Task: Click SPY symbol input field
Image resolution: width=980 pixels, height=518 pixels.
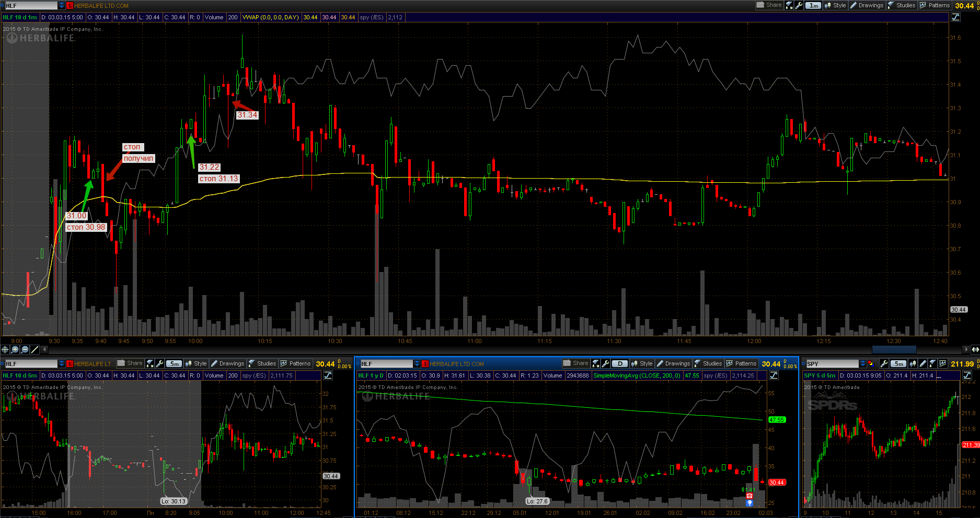Action: tap(833, 364)
